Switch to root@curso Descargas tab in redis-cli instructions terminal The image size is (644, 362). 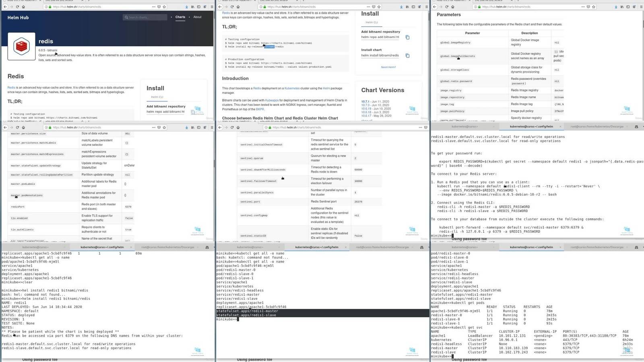(597, 126)
